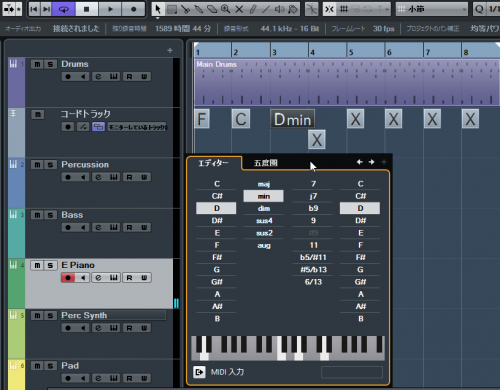Click the Q quantize icon
The height and width of the screenshot is (390, 500).
(x=479, y=9)
